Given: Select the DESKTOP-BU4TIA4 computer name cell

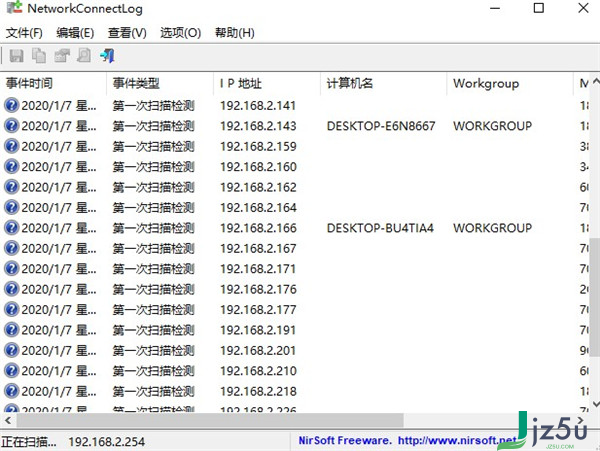Looking at the screenshot, I should coord(380,228).
